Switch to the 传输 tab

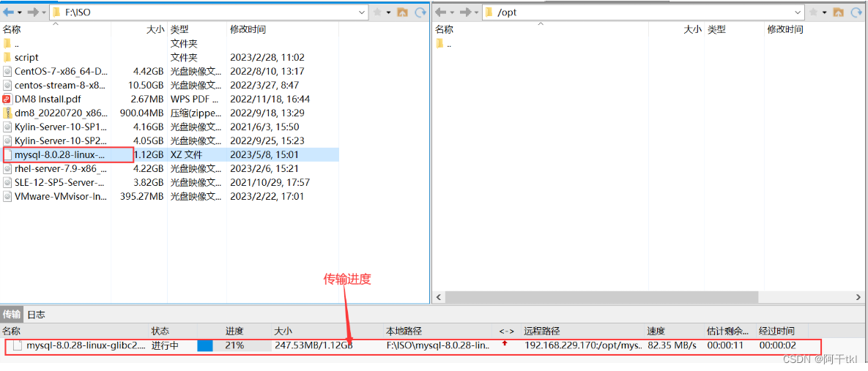pos(12,315)
